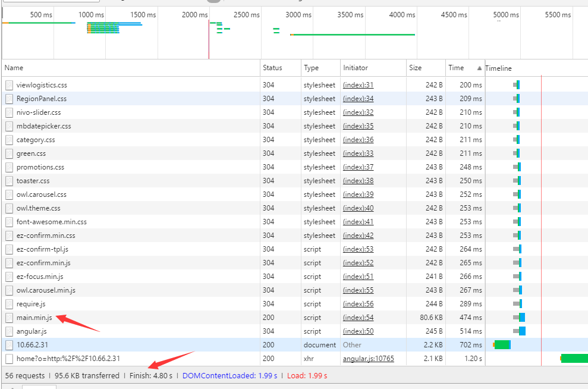Click the angular.js file icon
The height and width of the screenshot is (389, 588).
click(x=10, y=331)
